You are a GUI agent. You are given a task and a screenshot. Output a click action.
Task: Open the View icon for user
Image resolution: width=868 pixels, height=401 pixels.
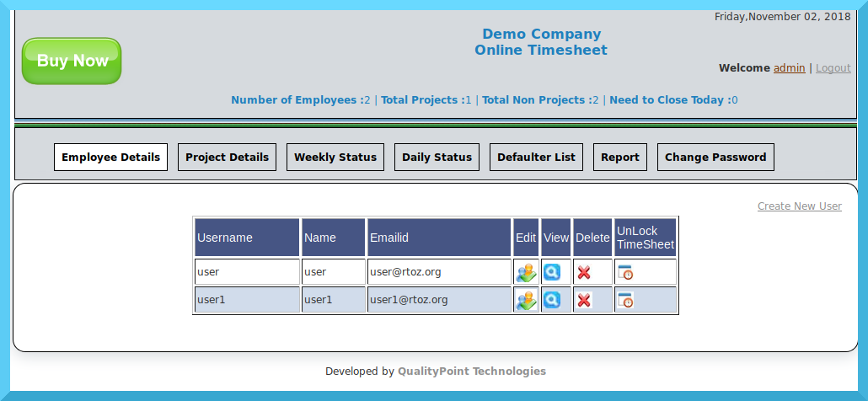[x=552, y=271]
